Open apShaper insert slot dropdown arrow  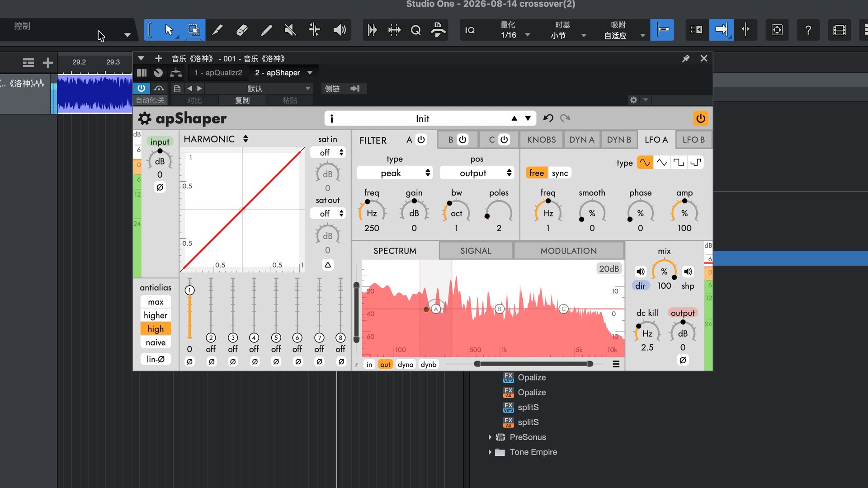310,73
